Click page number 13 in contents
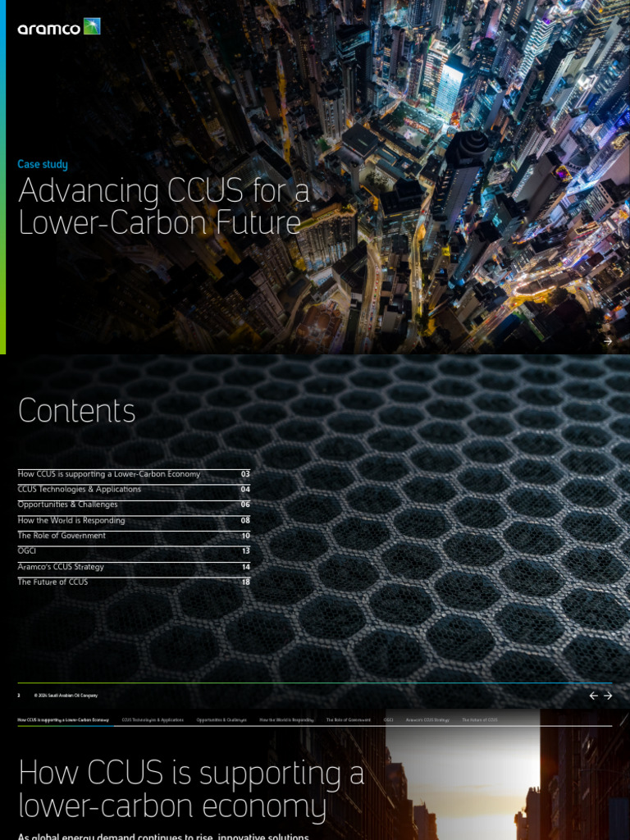This screenshot has height=840, width=630. tap(245, 550)
